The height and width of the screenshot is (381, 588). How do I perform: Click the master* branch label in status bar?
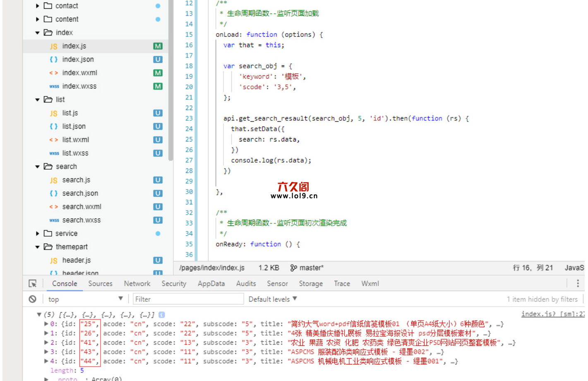(312, 268)
